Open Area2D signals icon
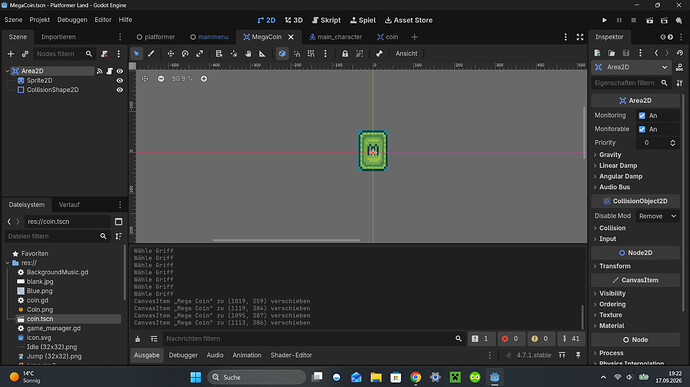Viewport: 690px width, 387px height. tap(100, 71)
